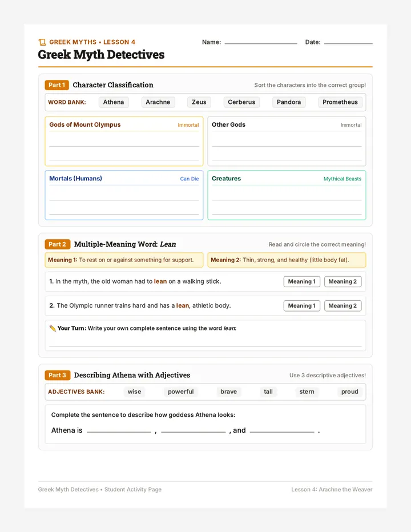Choose Meaning 2 for the Olympic runner sentence
The width and height of the screenshot is (411, 532).
coord(342,306)
